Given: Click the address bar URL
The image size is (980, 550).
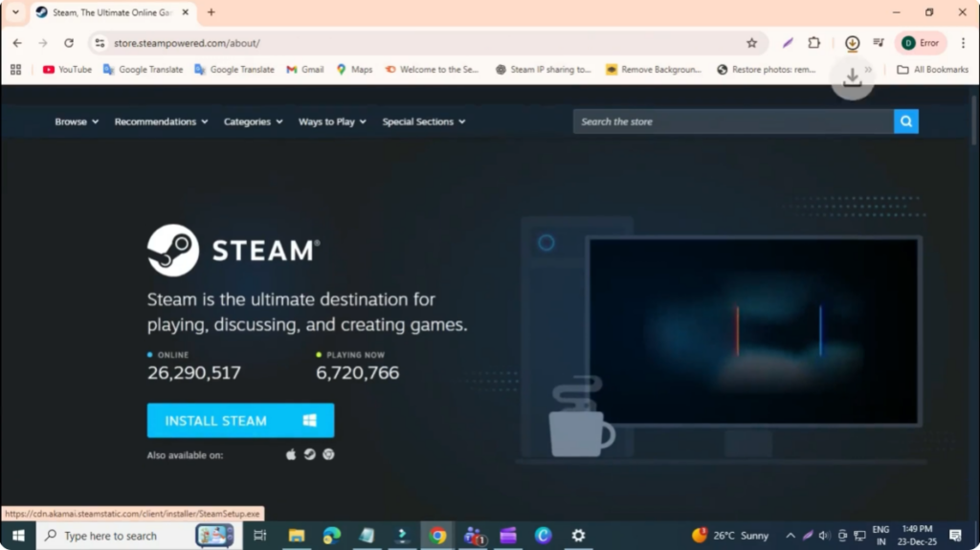Looking at the screenshot, I should [187, 43].
